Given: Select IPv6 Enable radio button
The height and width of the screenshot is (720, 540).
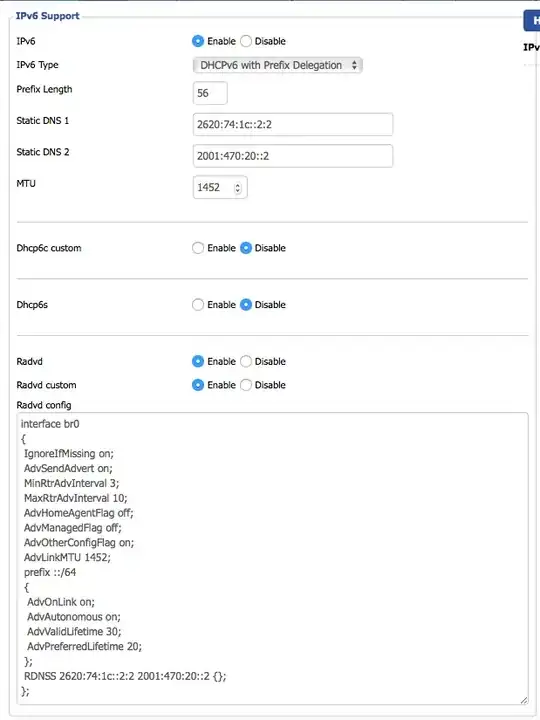Looking at the screenshot, I should click(198, 41).
